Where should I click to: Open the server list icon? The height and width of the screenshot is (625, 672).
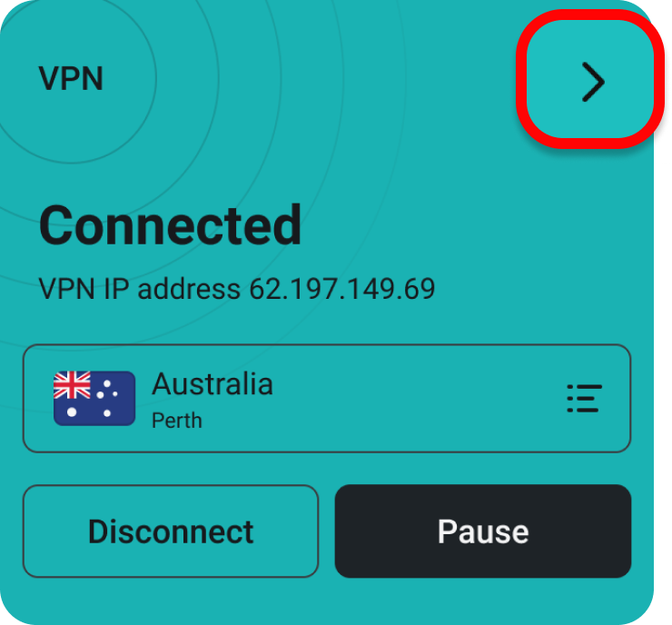pos(584,398)
